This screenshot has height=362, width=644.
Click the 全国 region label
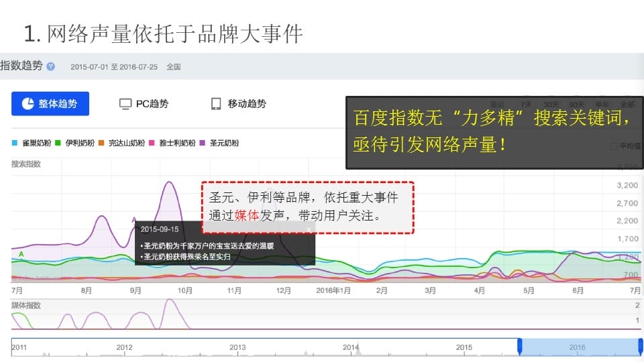pyautogui.click(x=173, y=67)
